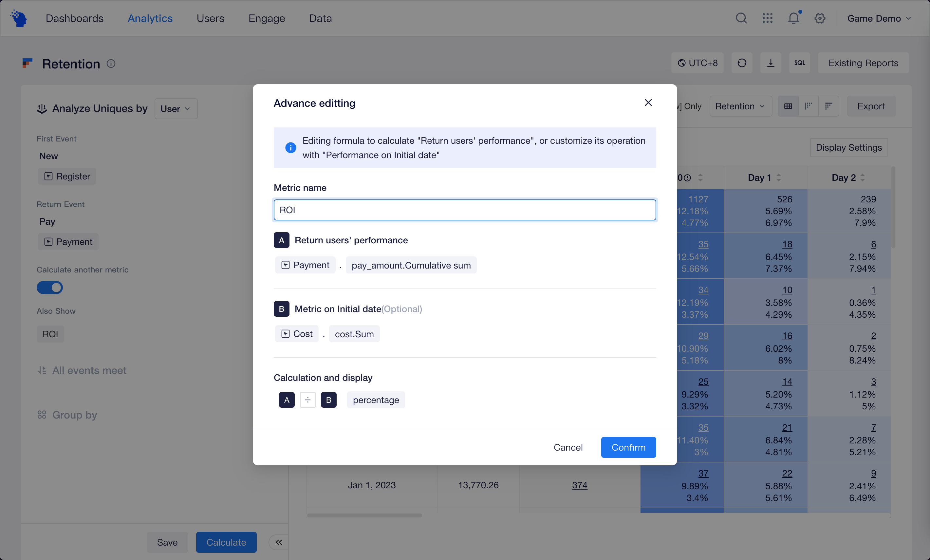The width and height of the screenshot is (930, 560).
Task: Click the Day 2 value 9
Action: click(873, 474)
